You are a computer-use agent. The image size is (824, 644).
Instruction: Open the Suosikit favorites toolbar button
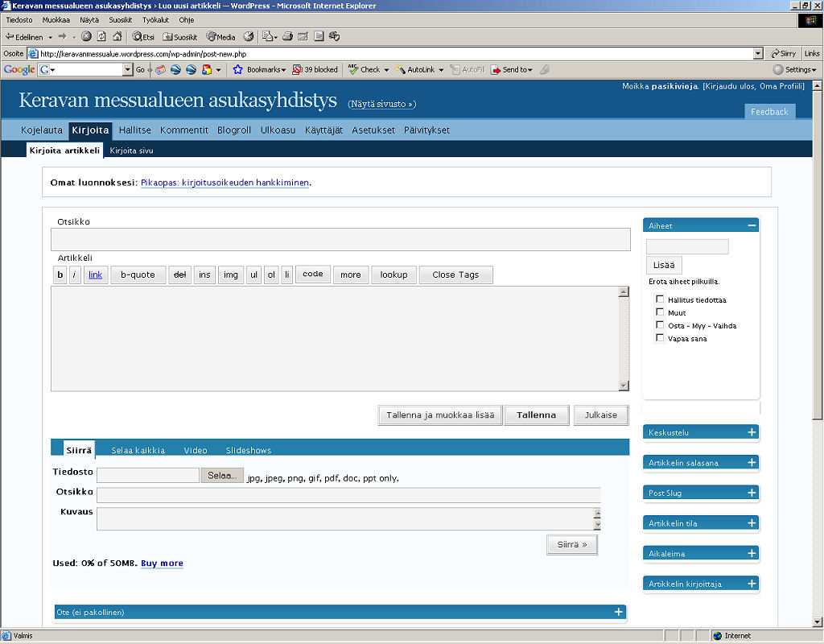[x=180, y=36]
